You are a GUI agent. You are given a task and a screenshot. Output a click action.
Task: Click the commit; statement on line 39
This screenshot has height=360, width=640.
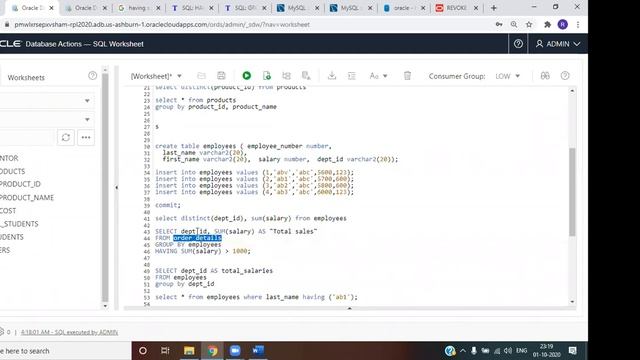tap(167, 205)
